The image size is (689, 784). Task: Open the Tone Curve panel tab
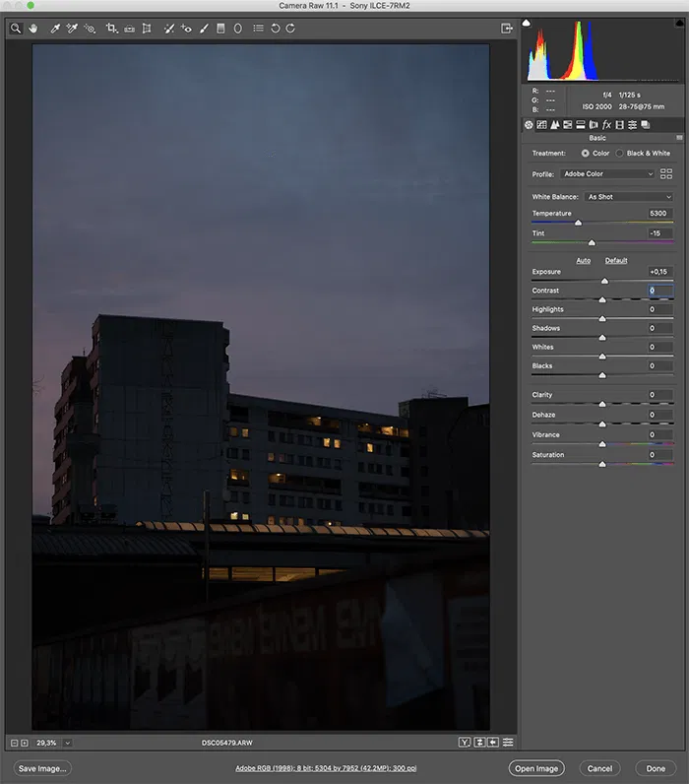[541, 125]
